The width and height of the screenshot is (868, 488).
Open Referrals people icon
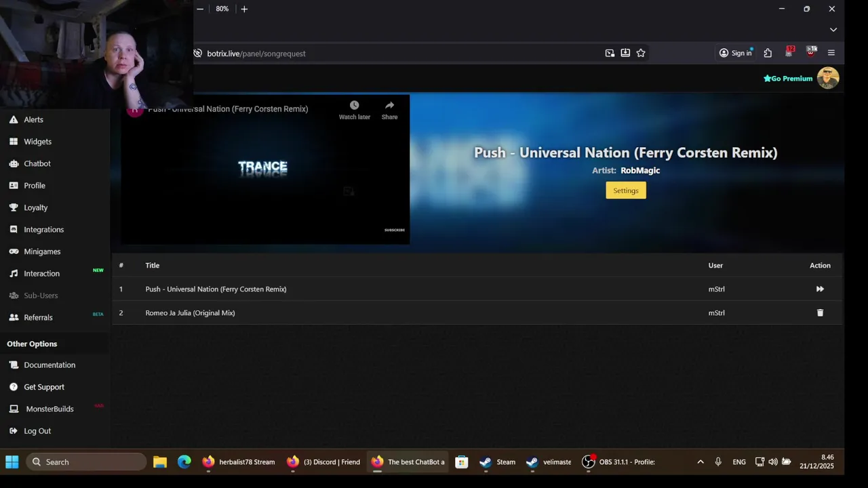pos(14,317)
